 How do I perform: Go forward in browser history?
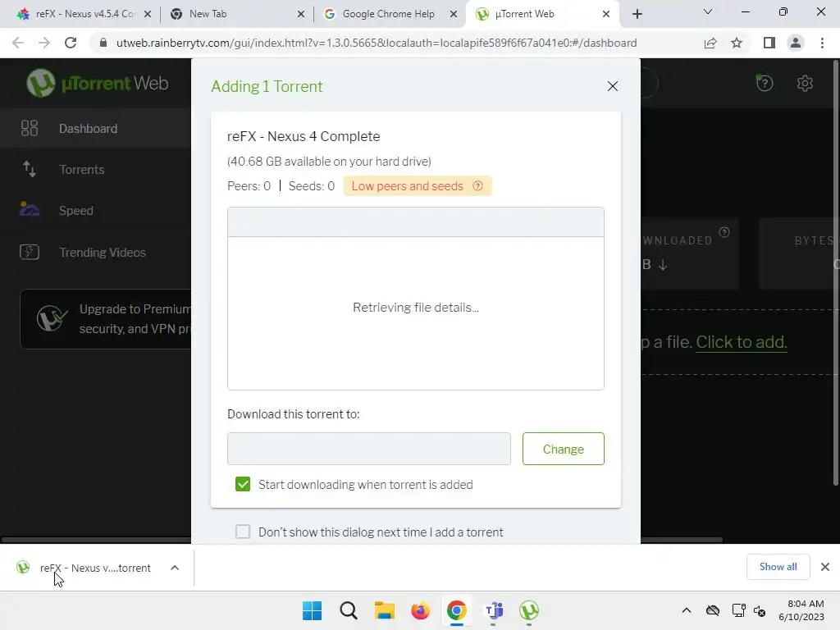[44, 43]
